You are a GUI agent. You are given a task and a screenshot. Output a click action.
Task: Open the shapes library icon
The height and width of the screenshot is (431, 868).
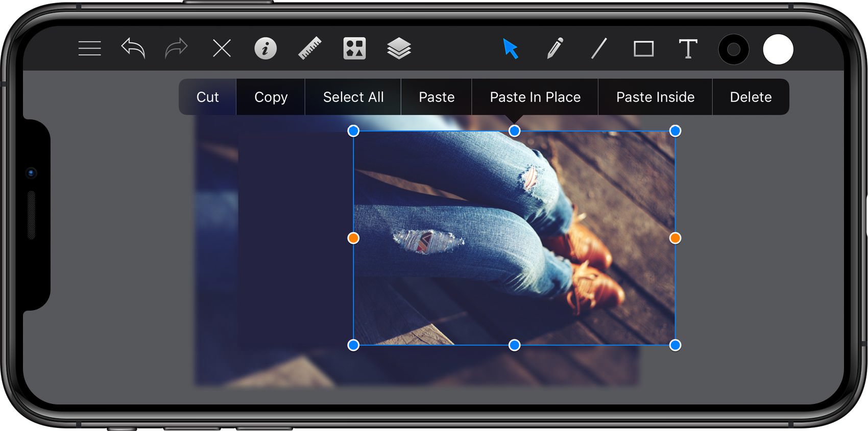point(354,48)
